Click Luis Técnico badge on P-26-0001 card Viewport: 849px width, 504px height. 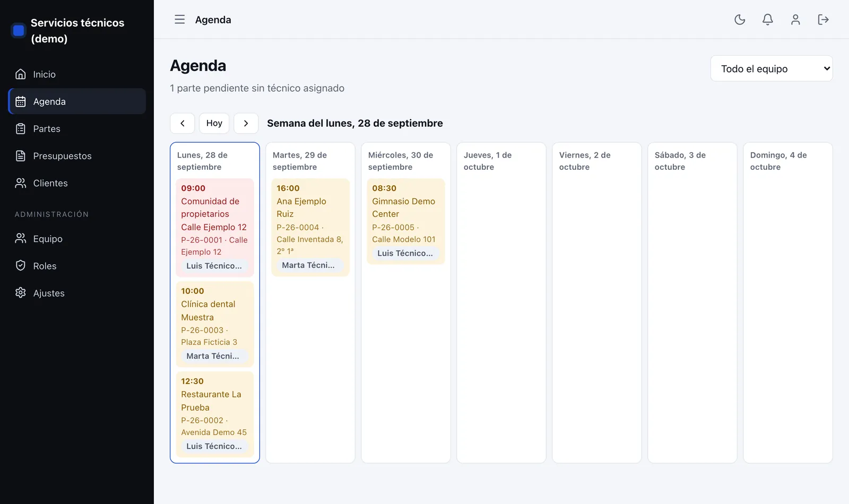coord(214,266)
